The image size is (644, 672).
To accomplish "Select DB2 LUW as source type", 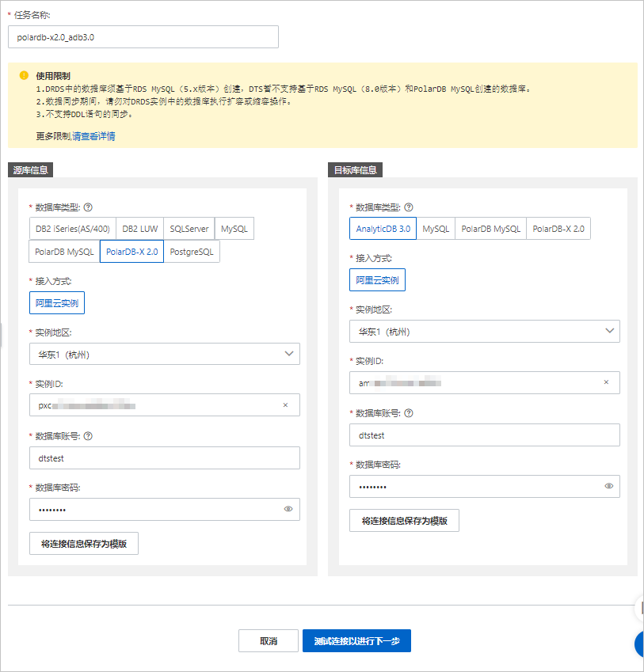I will [139, 229].
